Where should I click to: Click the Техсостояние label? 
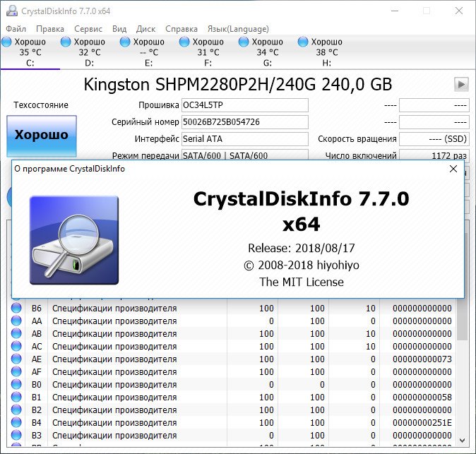[x=41, y=105]
